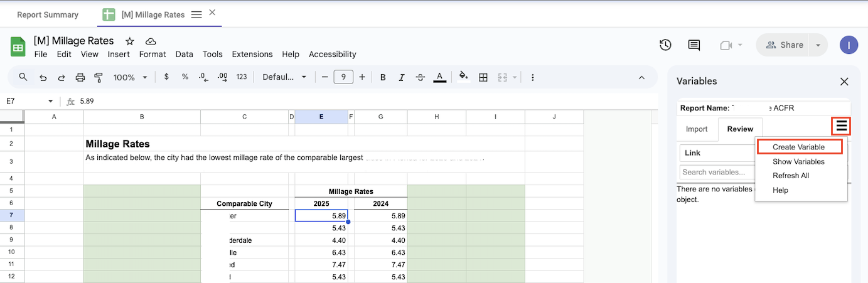This screenshot has height=283, width=868.
Task: Decrease the font size with minus
Action: tap(324, 77)
